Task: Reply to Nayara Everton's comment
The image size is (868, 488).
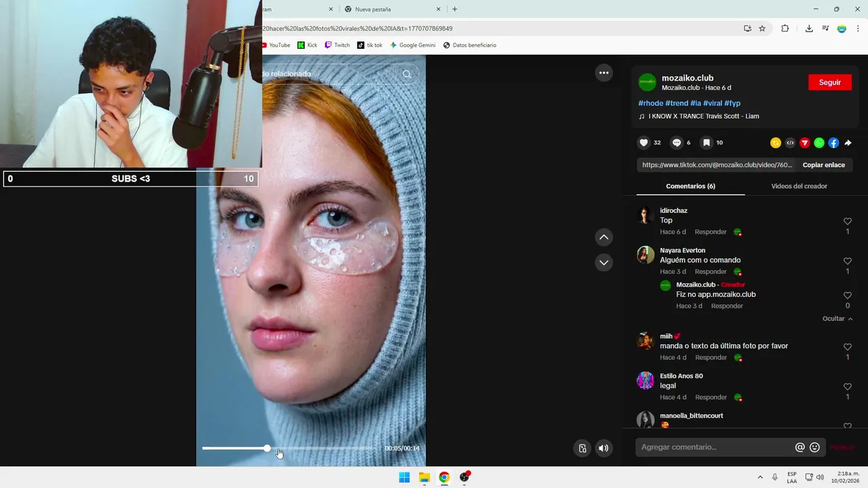Action: 711,272
